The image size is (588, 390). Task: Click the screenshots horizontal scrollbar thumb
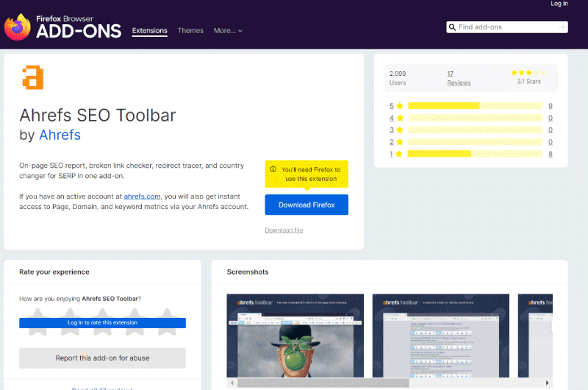pyautogui.click(x=323, y=383)
